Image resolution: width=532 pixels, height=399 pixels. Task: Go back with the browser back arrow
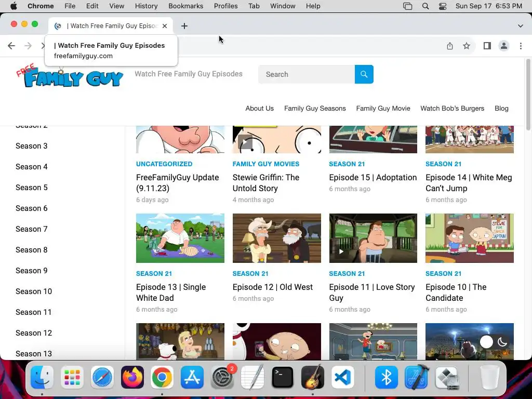(x=11, y=46)
